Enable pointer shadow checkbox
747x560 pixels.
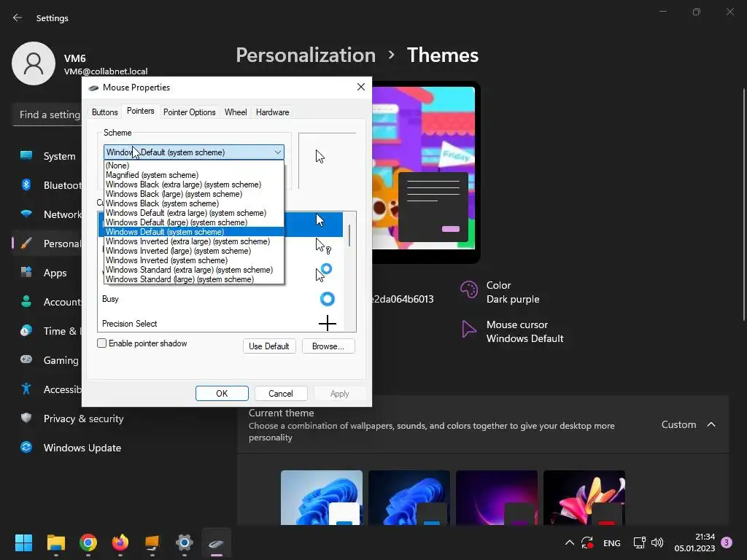click(x=101, y=343)
